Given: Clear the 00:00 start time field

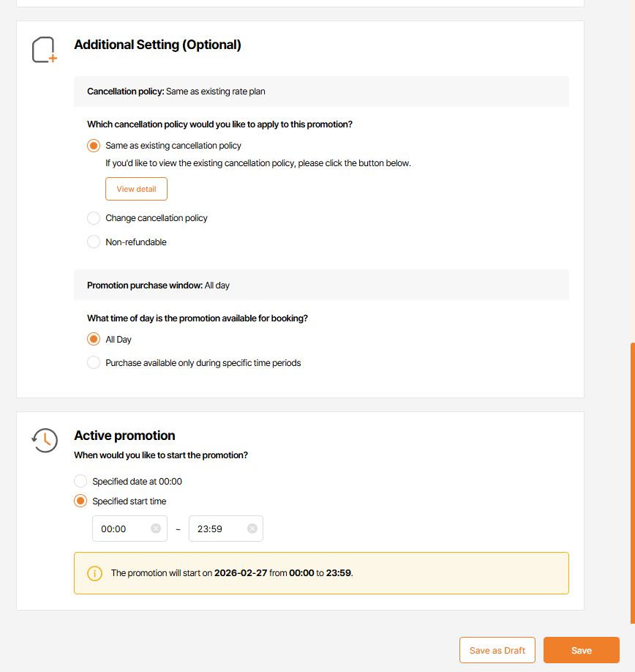Looking at the screenshot, I should [x=156, y=529].
